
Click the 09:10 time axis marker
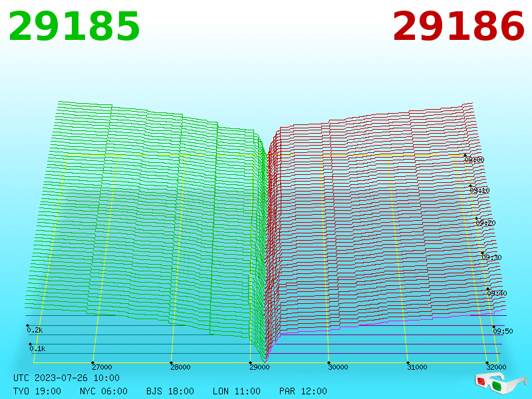coord(479,190)
